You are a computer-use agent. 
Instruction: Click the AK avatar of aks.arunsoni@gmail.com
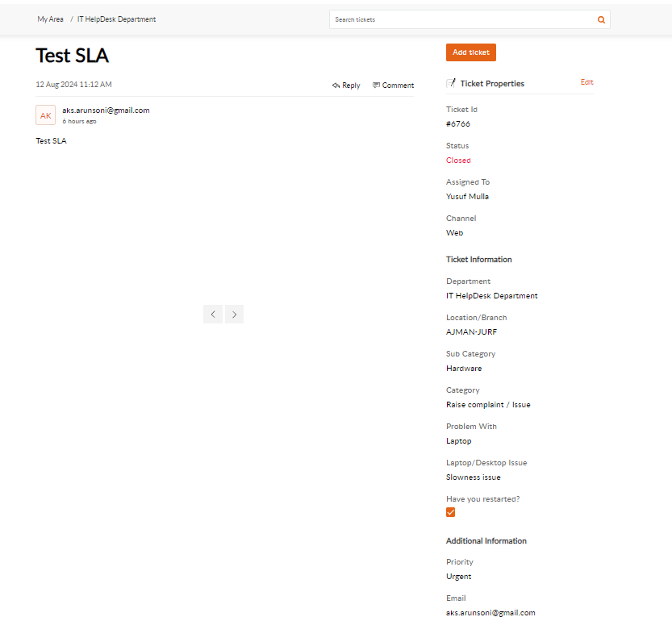(45, 115)
